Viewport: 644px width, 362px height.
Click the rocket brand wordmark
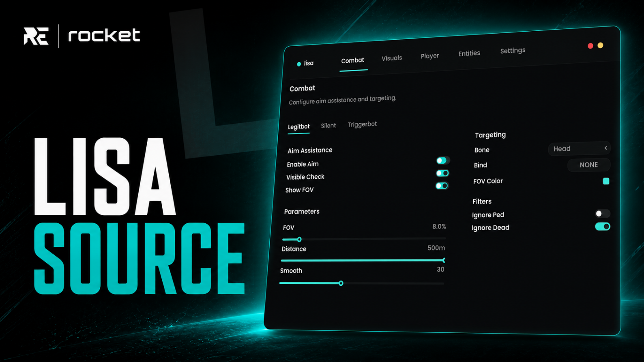coord(104,35)
